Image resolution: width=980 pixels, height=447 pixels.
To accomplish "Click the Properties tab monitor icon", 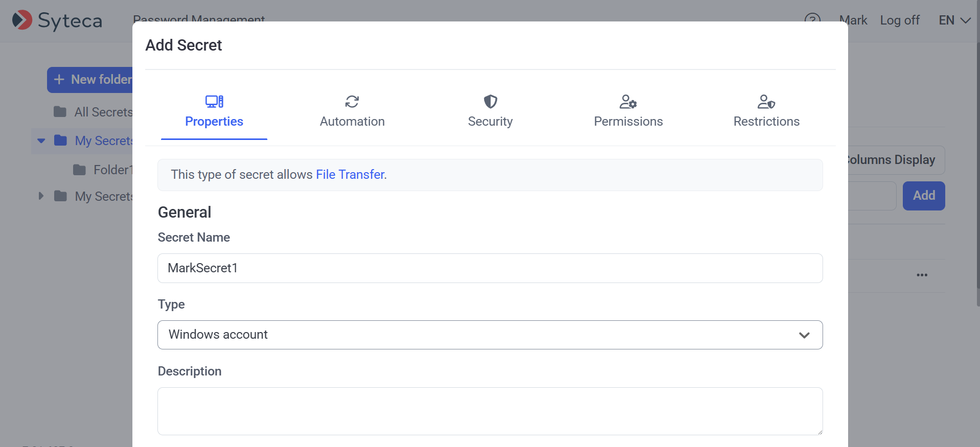I will (x=214, y=102).
